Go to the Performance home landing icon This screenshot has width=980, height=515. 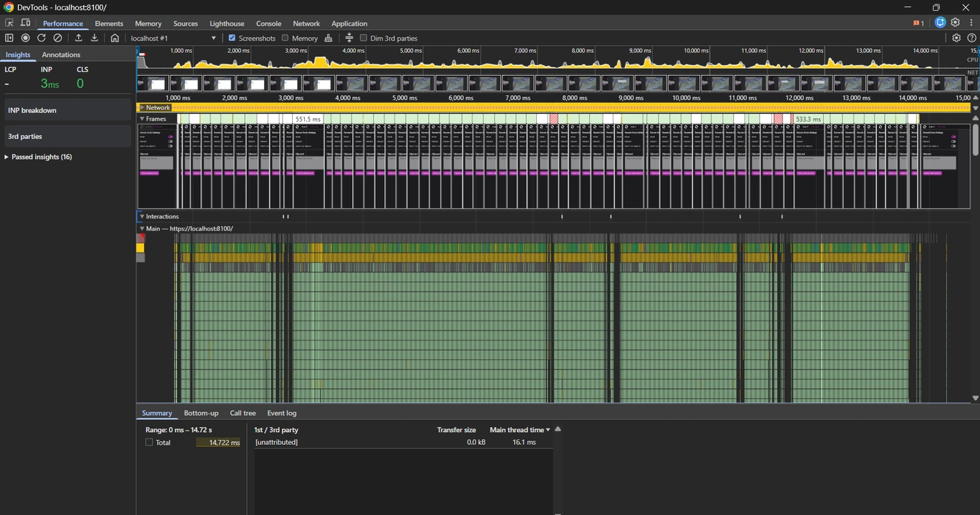[x=115, y=38]
